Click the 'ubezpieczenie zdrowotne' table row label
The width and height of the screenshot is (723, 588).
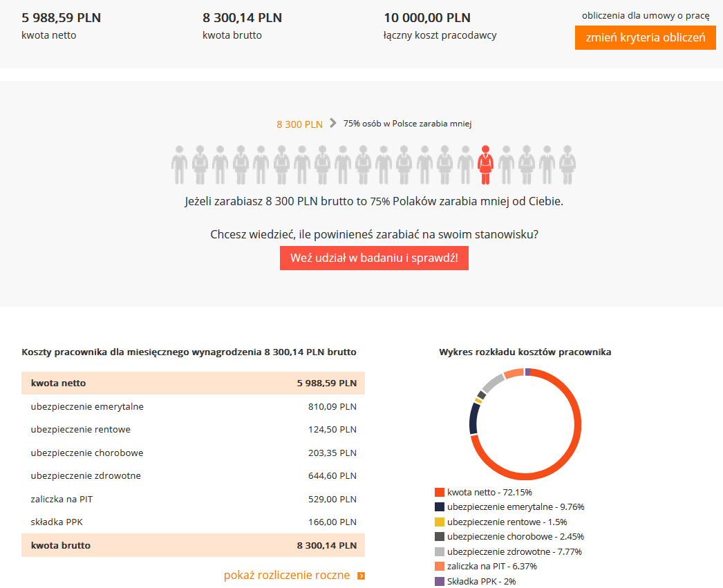click(x=86, y=475)
